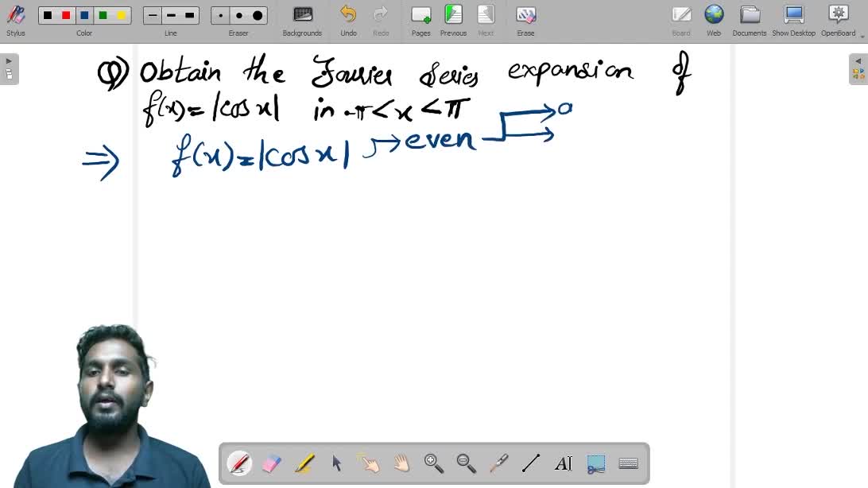This screenshot has width=868, height=488.
Task: Switch to Web mode
Action: pyautogui.click(x=714, y=20)
